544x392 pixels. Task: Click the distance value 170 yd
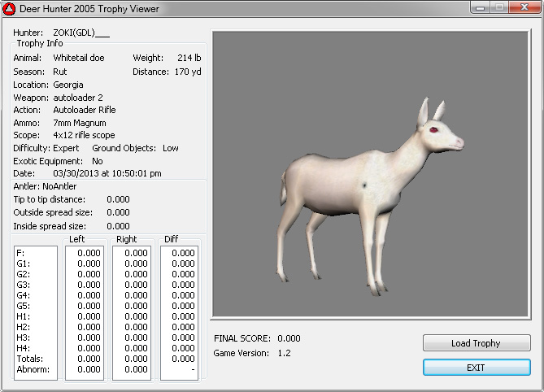coord(188,72)
